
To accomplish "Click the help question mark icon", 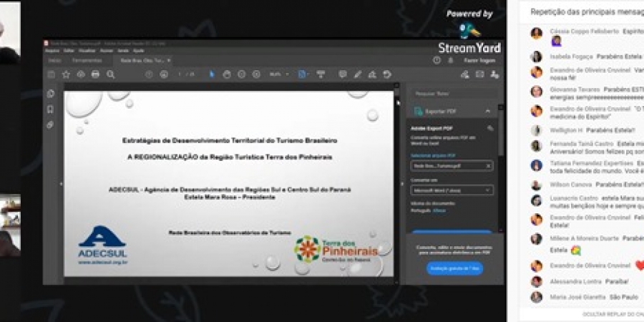I will click(x=436, y=60).
